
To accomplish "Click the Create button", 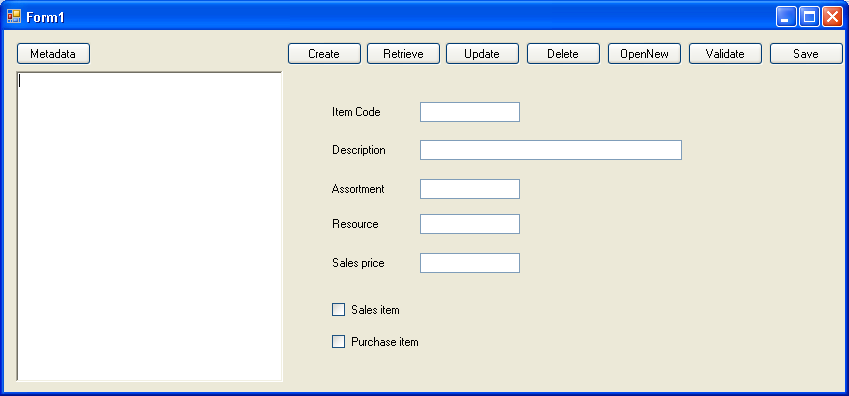I will [x=324, y=54].
